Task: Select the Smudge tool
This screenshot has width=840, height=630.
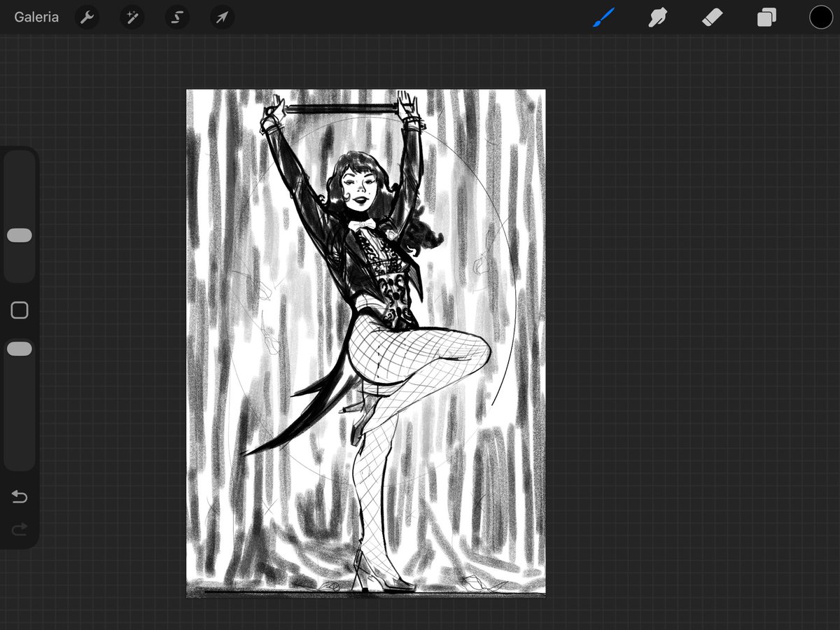Action: click(657, 17)
